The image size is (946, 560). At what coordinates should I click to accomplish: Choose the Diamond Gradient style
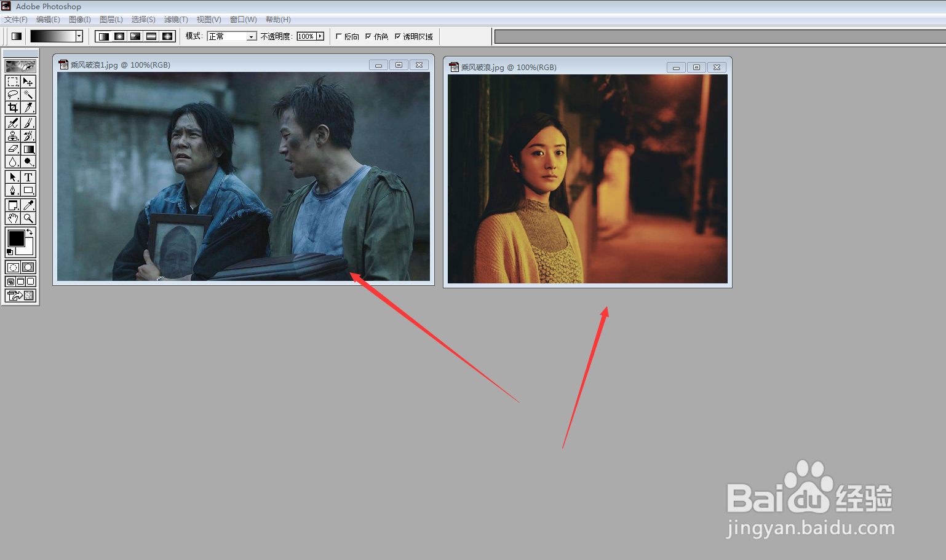(167, 36)
